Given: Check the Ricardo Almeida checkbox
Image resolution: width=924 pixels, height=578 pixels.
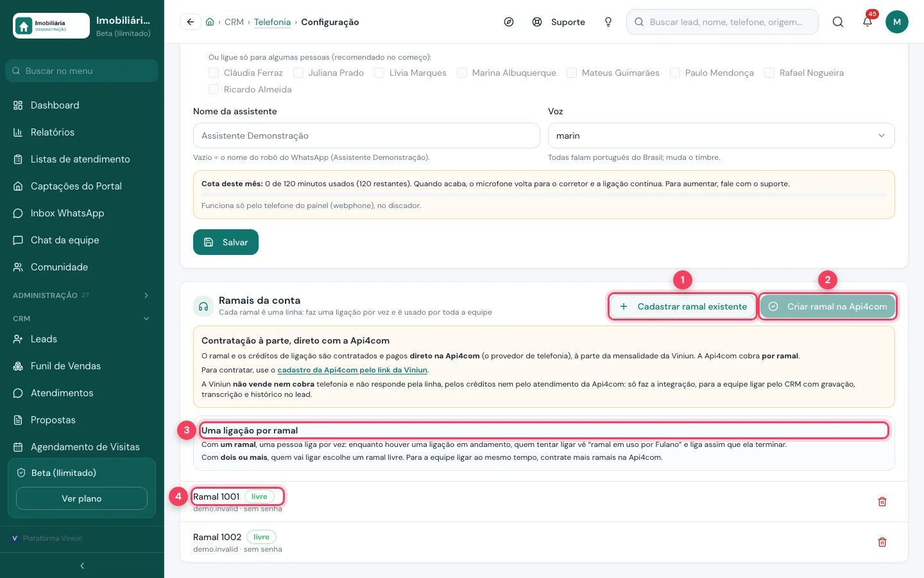Looking at the screenshot, I should click(x=214, y=89).
